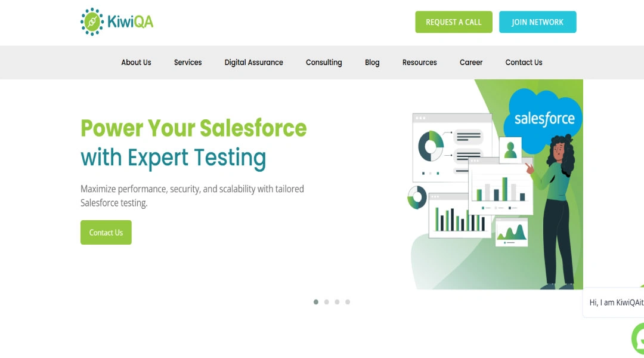Open Contact Us in navigation bar
Viewport: 644px width, 358px height.
[524, 63]
